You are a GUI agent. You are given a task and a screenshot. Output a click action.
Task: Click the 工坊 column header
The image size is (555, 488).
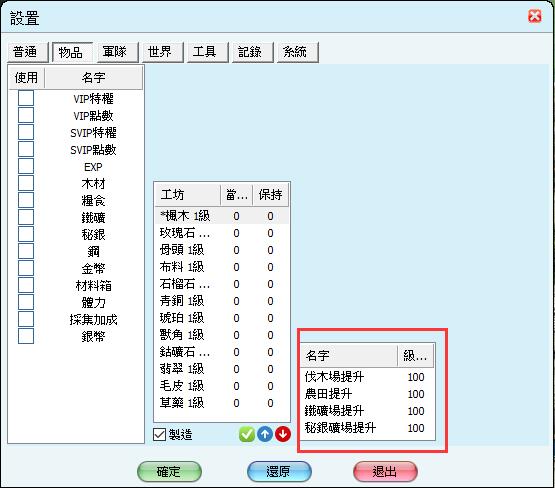tap(188, 195)
